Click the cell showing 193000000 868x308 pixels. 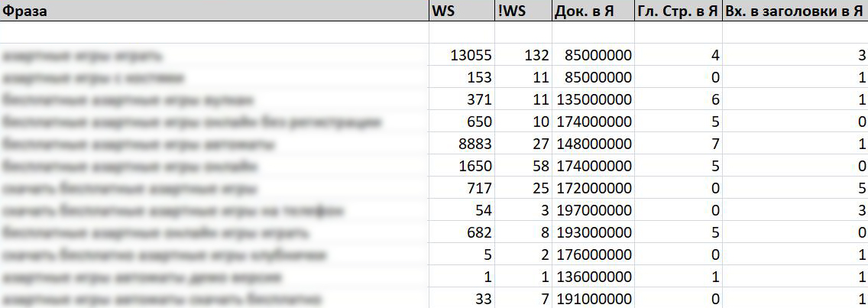[593, 232]
